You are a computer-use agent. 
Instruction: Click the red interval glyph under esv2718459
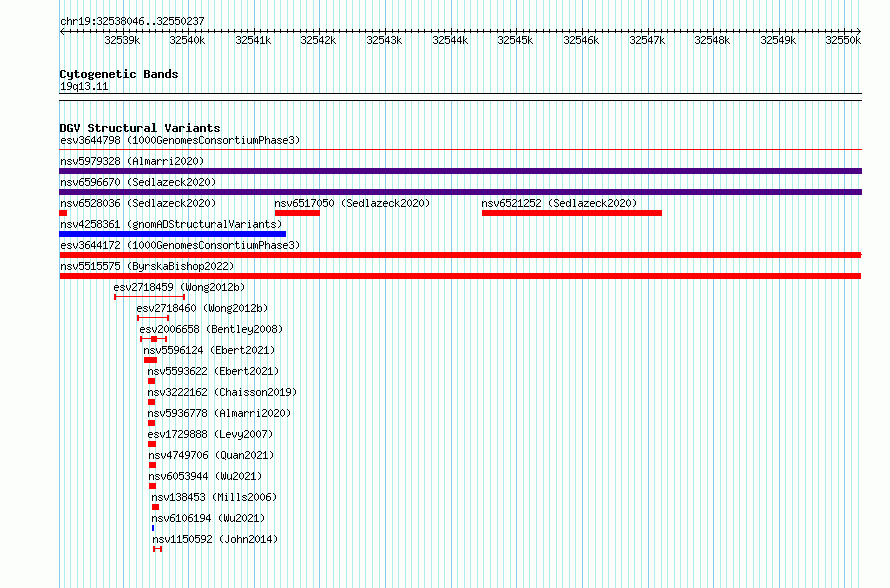pyautogui.click(x=150, y=297)
